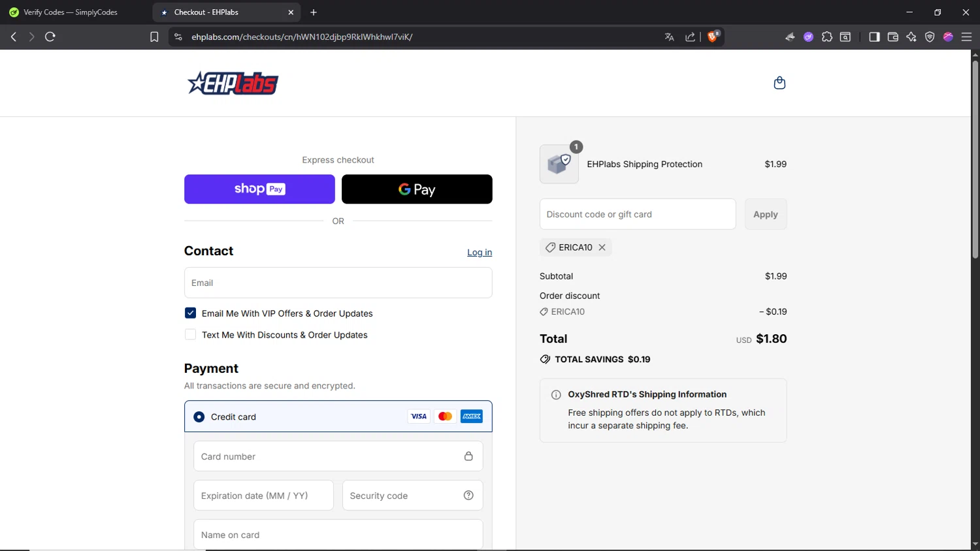Click the Log in link
Image resolution: width=980 pixels, height=551 pixels.
click(480, 253)
